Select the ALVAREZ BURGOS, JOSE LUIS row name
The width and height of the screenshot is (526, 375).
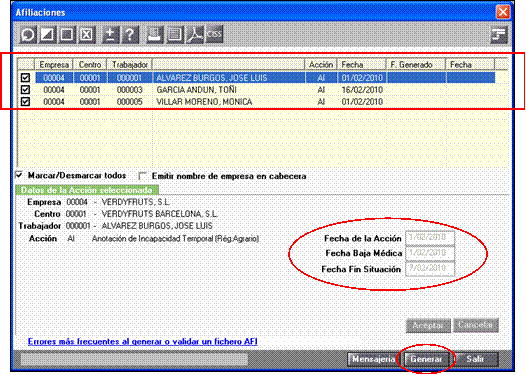click(x=212, y=78)
